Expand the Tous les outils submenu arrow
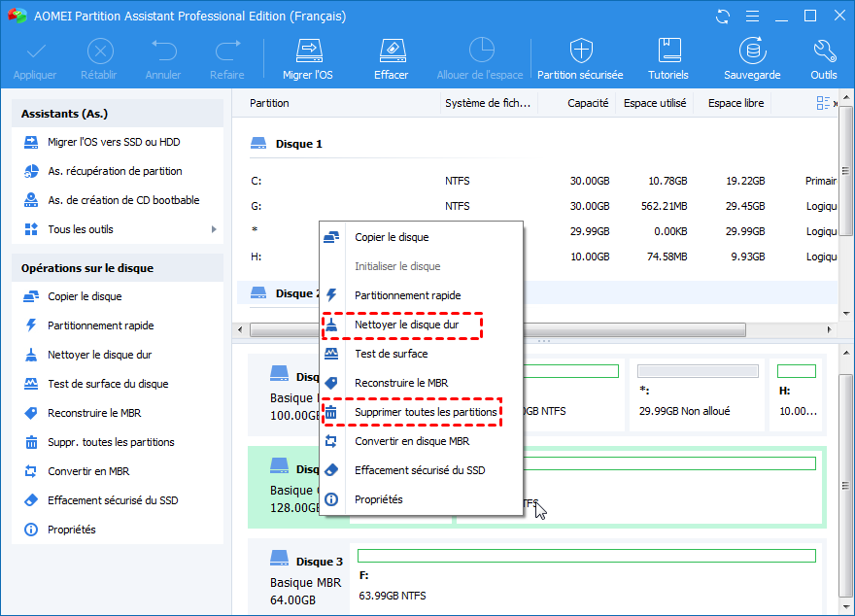 [x=214, y=229]
